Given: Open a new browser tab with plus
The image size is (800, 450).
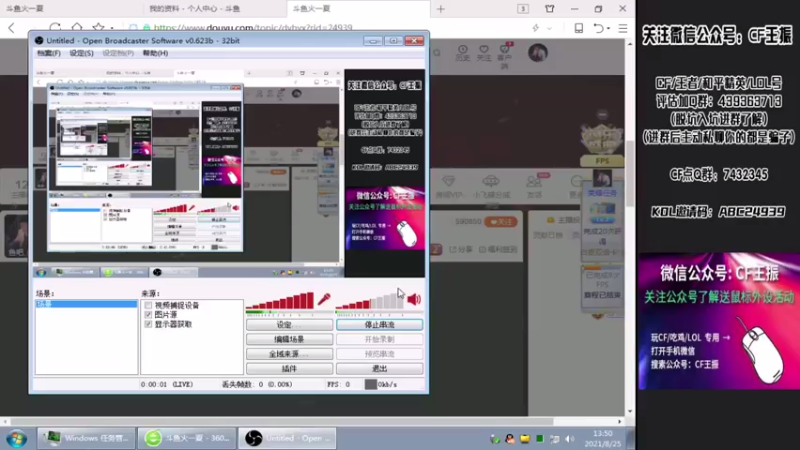Looking at the screenshot, I should pos(441,9).
